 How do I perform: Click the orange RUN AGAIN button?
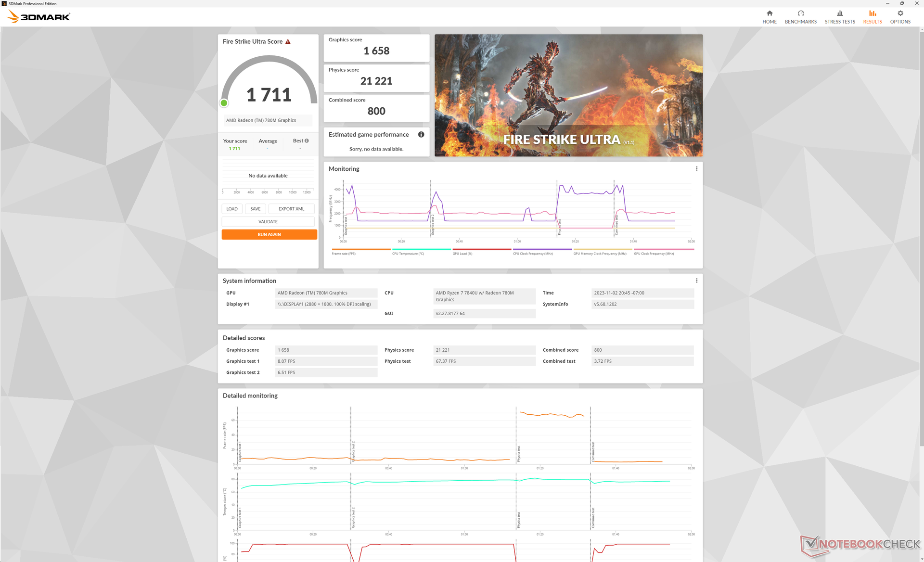pos(269,235)
